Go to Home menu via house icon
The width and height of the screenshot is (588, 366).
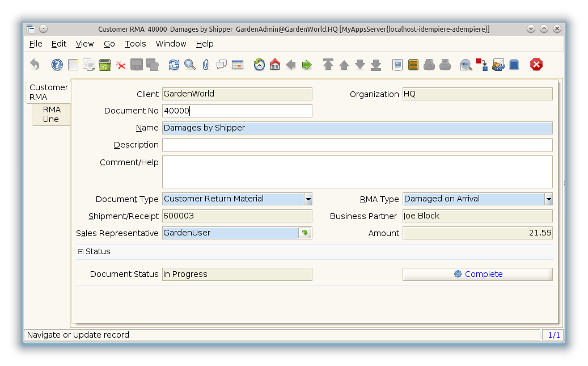click(x=275, y=65)
